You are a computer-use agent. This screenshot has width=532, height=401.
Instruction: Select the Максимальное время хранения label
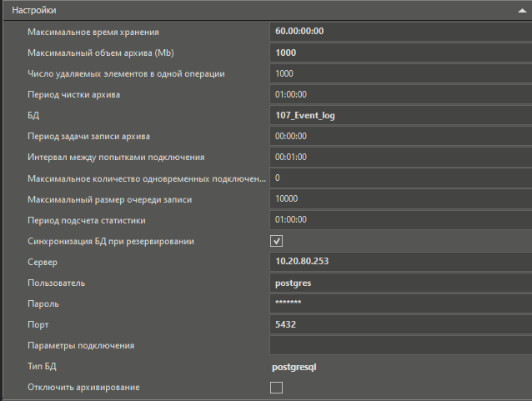tap(93, 32)
